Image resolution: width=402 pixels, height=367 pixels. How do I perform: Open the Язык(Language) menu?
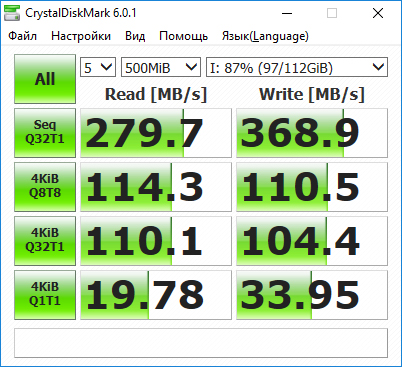[265, 36]
